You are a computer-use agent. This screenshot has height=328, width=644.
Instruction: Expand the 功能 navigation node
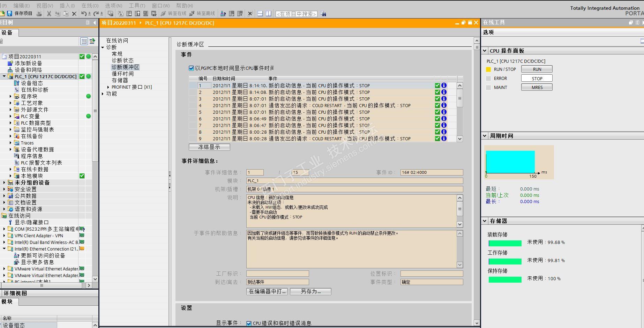click(103, 94)
